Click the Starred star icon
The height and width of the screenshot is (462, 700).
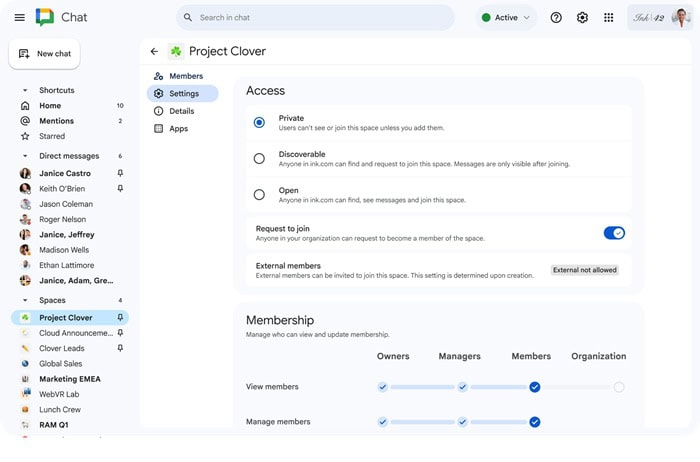click(x=25, y=136)
